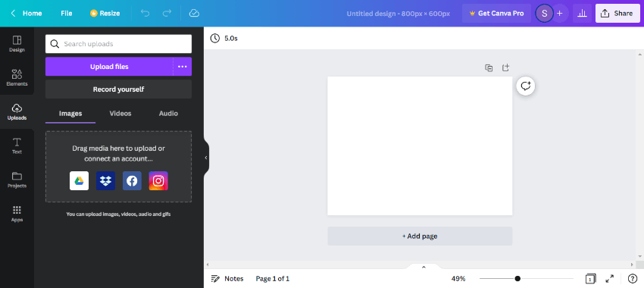Switch to the Images tab
The height and width of the screenshot is (288, 644).
[70, 114]
